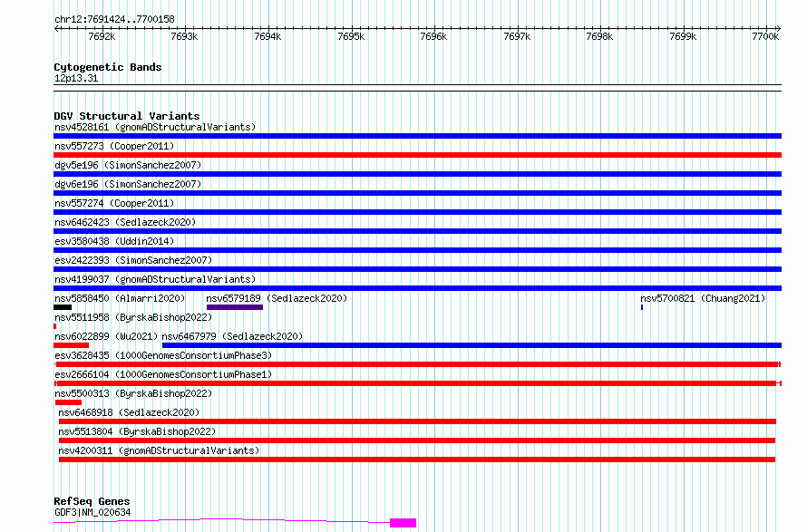Select the blue bar under dgv5e196
Screen dimensions: 807x532
click(x=417, y=174)
